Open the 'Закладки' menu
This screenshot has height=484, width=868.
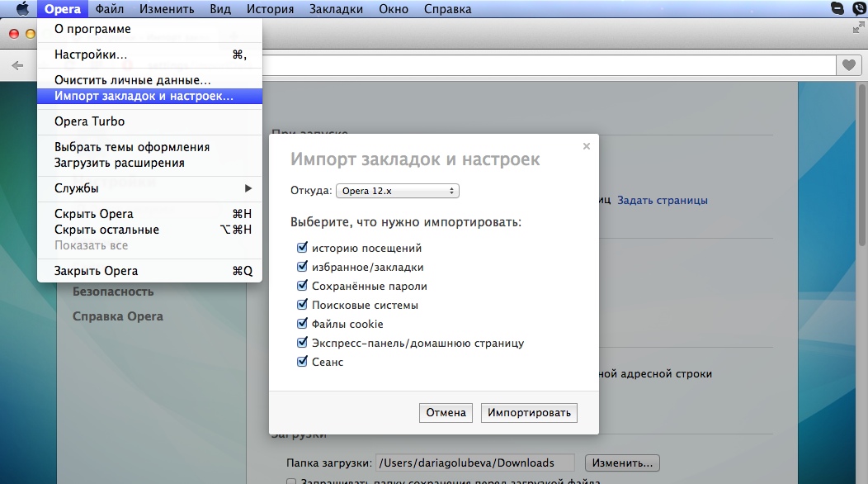pos(336,9)
